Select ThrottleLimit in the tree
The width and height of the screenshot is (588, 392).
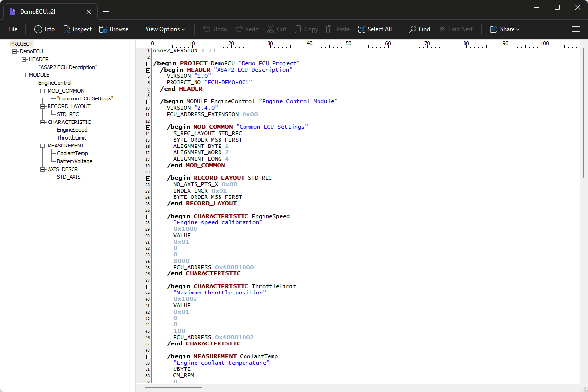click(x=72, y=138)
